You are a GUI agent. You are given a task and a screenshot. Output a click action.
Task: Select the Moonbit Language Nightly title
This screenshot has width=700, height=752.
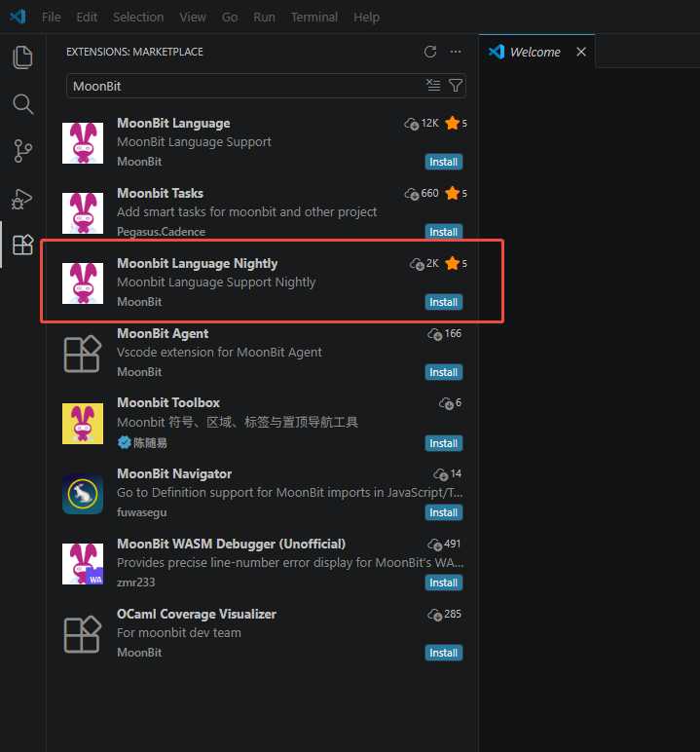198,263
